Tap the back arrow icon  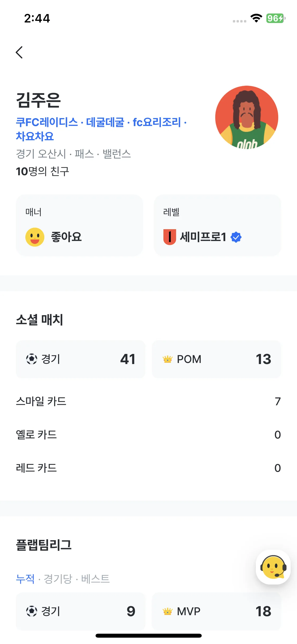[19, 52]
